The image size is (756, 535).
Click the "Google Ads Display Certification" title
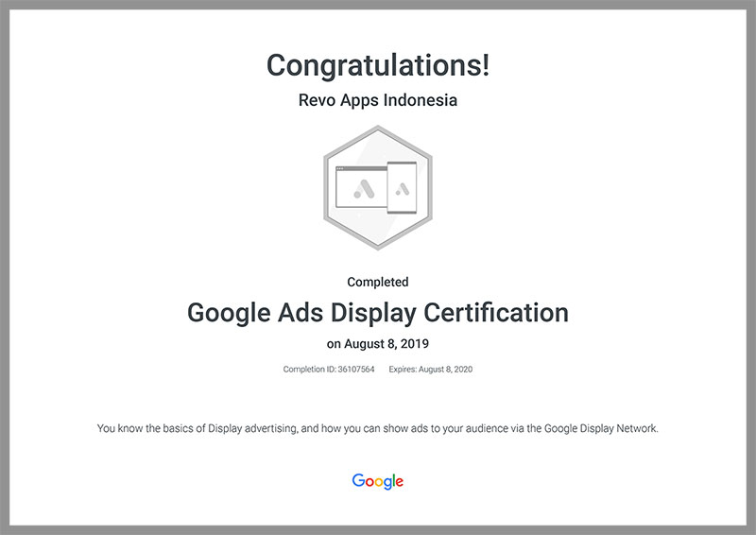[377, 313]
